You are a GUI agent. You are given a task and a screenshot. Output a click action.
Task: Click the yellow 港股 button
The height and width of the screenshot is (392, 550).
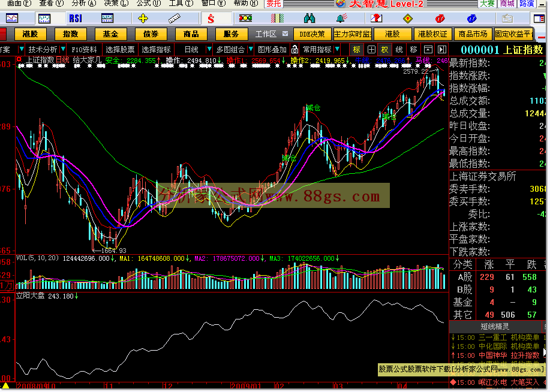(30, 34)
